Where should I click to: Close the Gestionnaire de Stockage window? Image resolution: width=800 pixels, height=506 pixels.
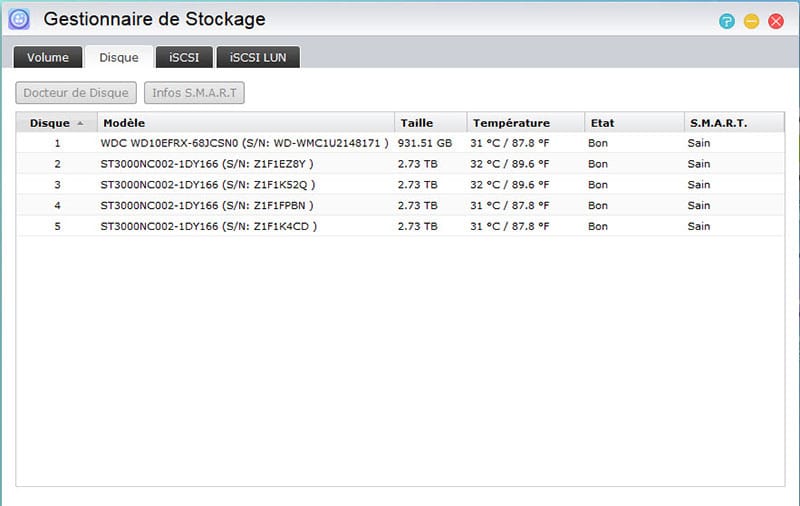(776, 21)
